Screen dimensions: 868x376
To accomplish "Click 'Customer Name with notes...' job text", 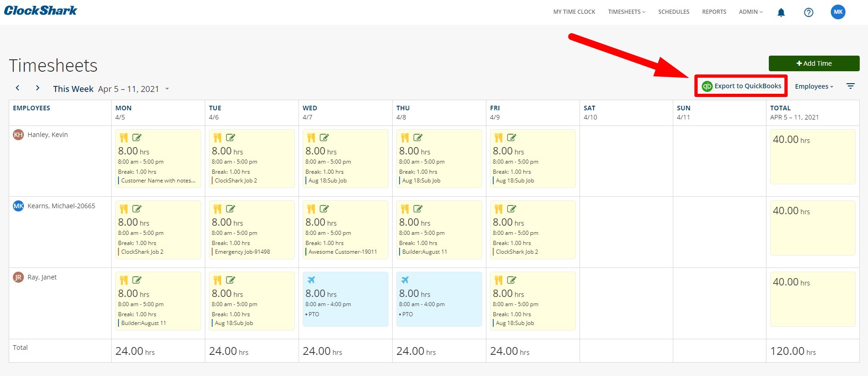I will 158,181.
